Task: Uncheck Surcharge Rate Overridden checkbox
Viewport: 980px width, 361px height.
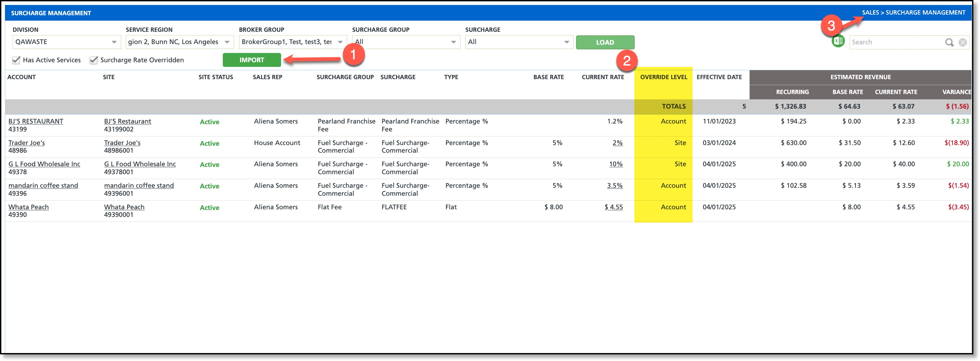Action: pyautogui.click(x=94, y=60)
